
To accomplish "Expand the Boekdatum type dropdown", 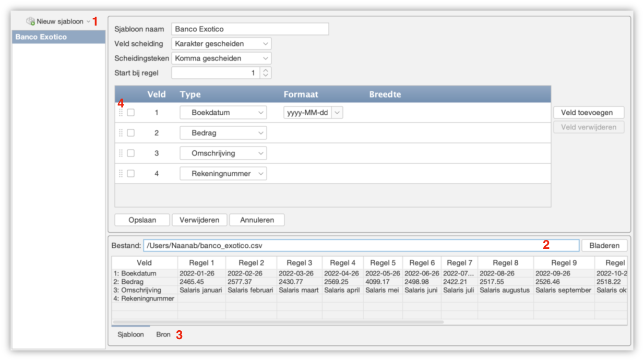I will [223, 113].
